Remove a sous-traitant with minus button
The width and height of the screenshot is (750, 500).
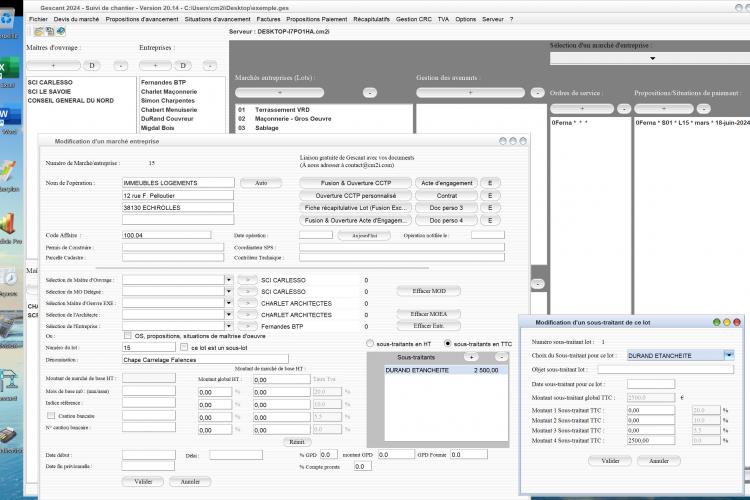coord(501,357)
